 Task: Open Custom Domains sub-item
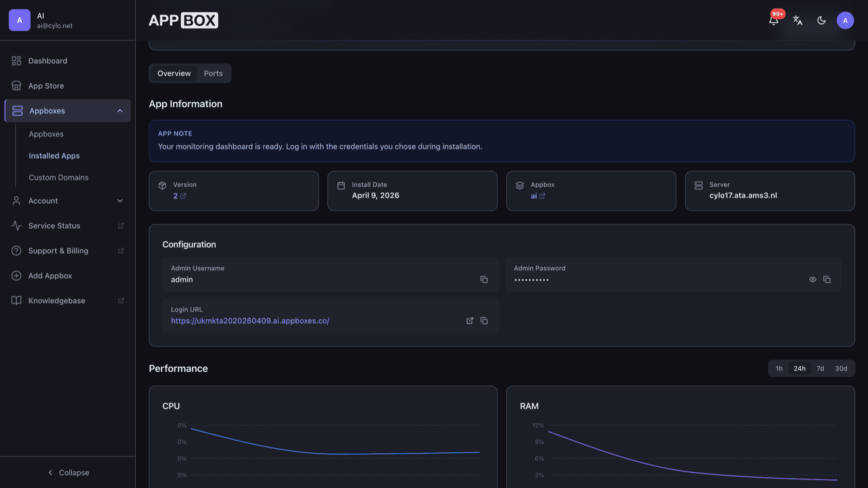pyautogui.click(x=59, y=177)
